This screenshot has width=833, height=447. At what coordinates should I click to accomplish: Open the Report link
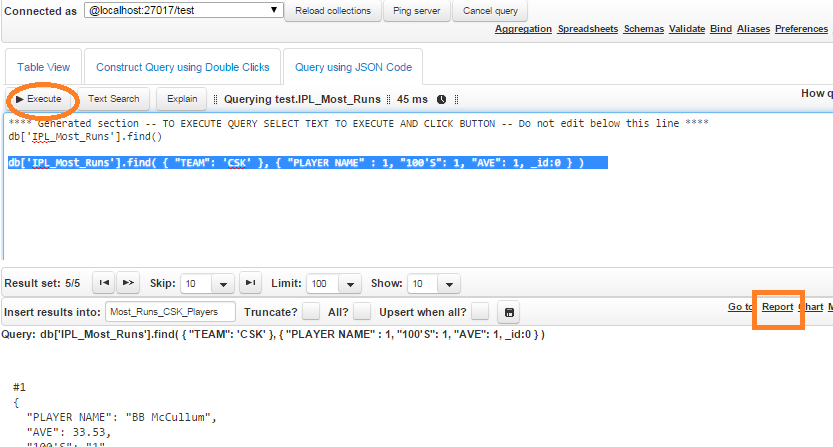[777, 307]
